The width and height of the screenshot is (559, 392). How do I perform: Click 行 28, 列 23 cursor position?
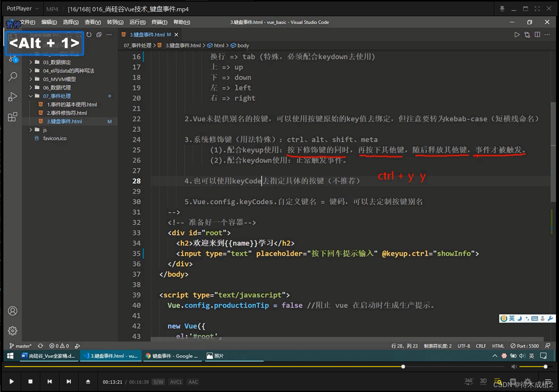(404, 346)
